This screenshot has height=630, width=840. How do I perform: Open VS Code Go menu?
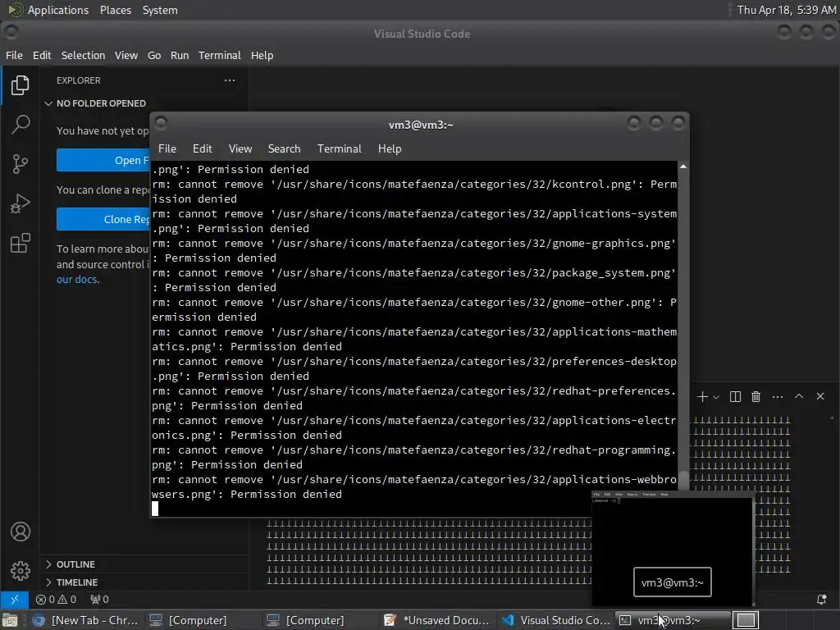(x=153, y=55)
